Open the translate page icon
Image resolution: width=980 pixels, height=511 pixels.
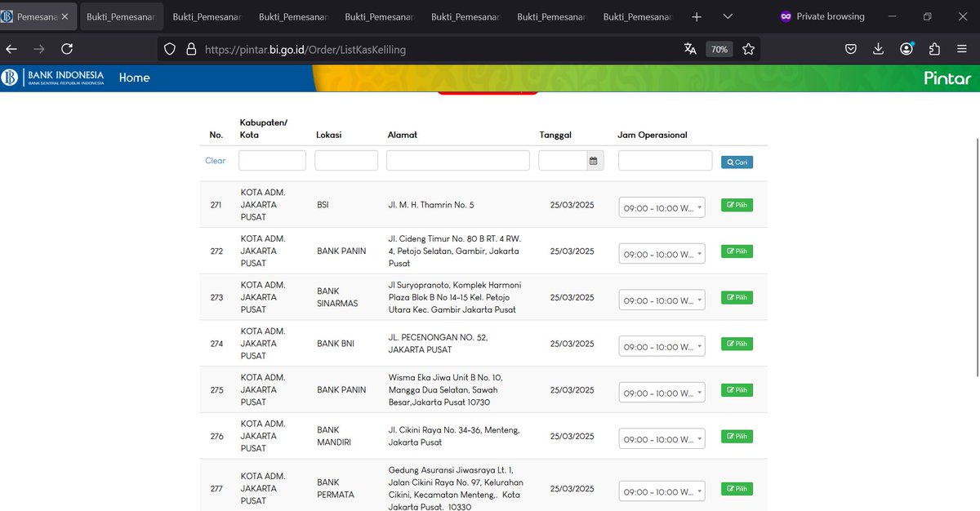click(x=690, y=49)
